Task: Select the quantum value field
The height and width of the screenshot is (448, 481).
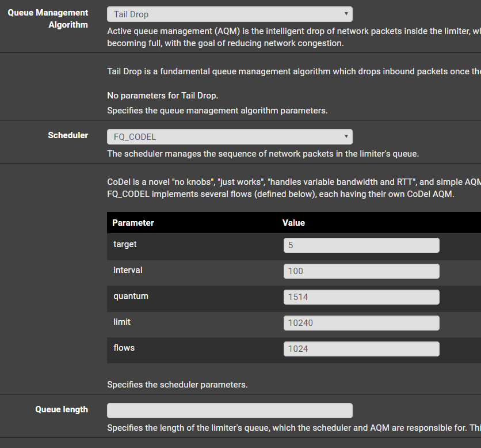Action: (361, 297)
